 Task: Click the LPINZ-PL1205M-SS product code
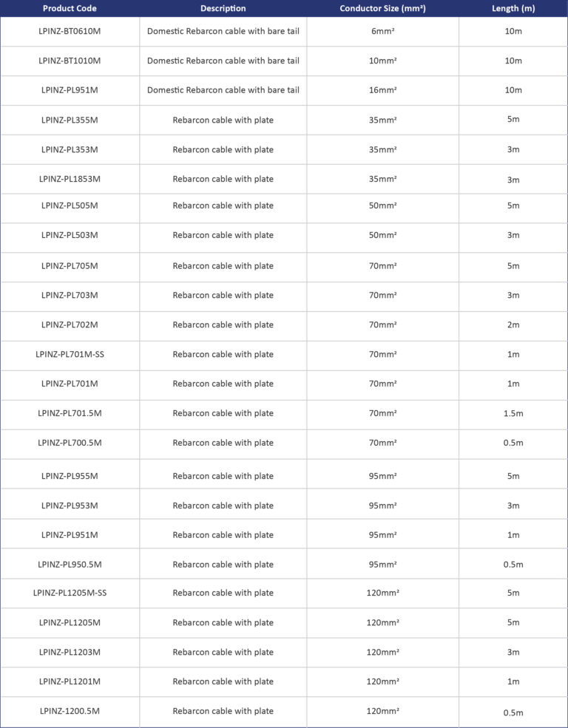70,593
